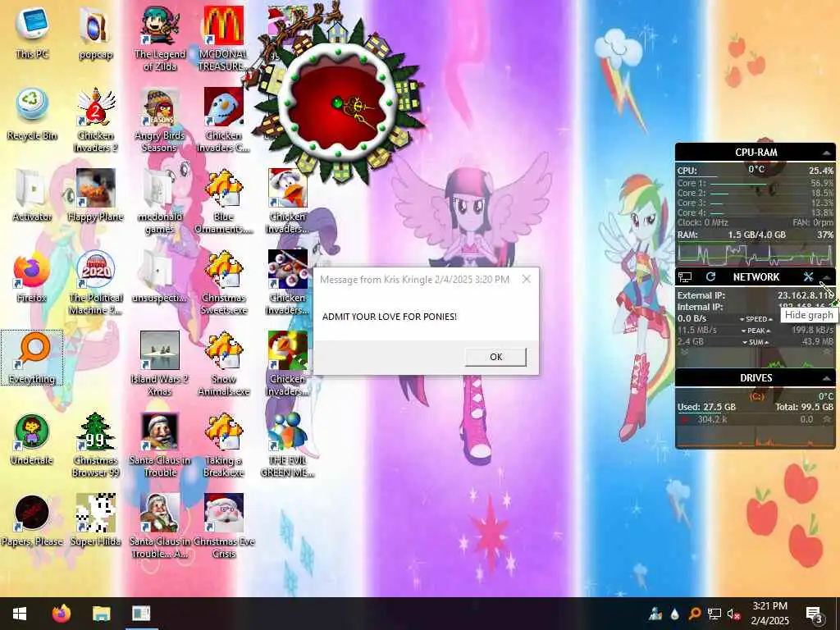The image size is (840, 630).
Task: Collapse the DRIVES gadget panel
Action: click(x=827, y=378)
